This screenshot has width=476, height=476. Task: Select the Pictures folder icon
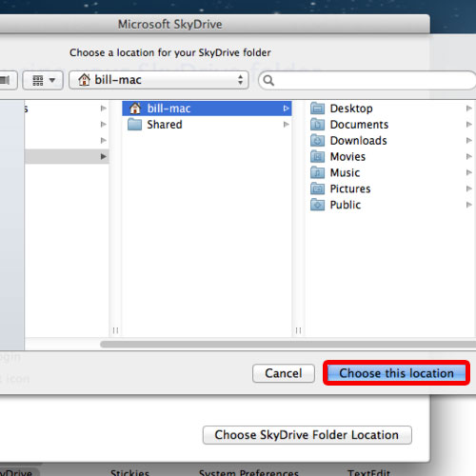317,188
